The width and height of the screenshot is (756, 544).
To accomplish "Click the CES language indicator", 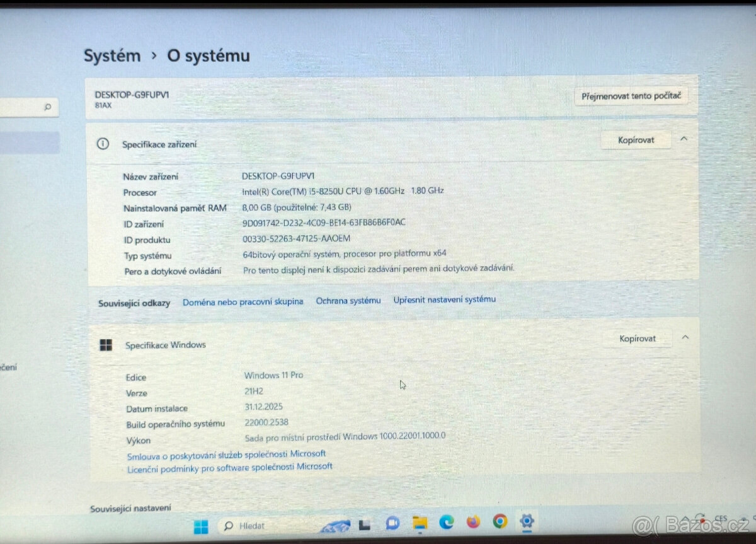I will [x=721, y=519].
